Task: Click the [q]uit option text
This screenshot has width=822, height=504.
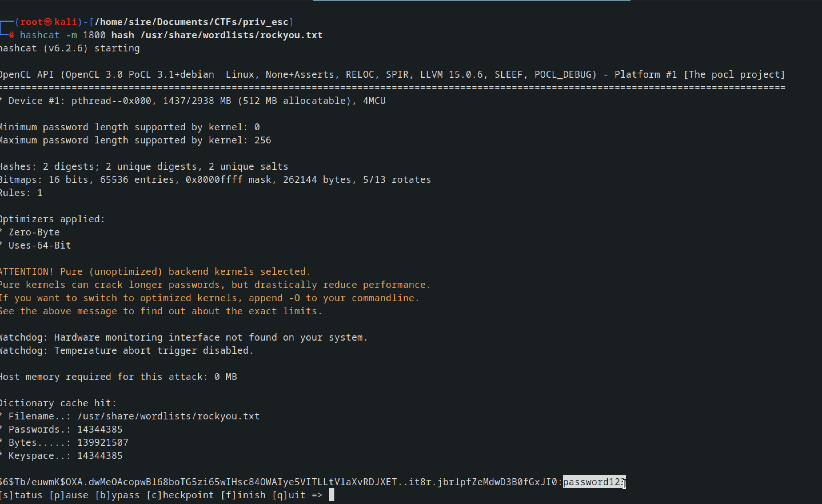Action: tap(289, 495)
